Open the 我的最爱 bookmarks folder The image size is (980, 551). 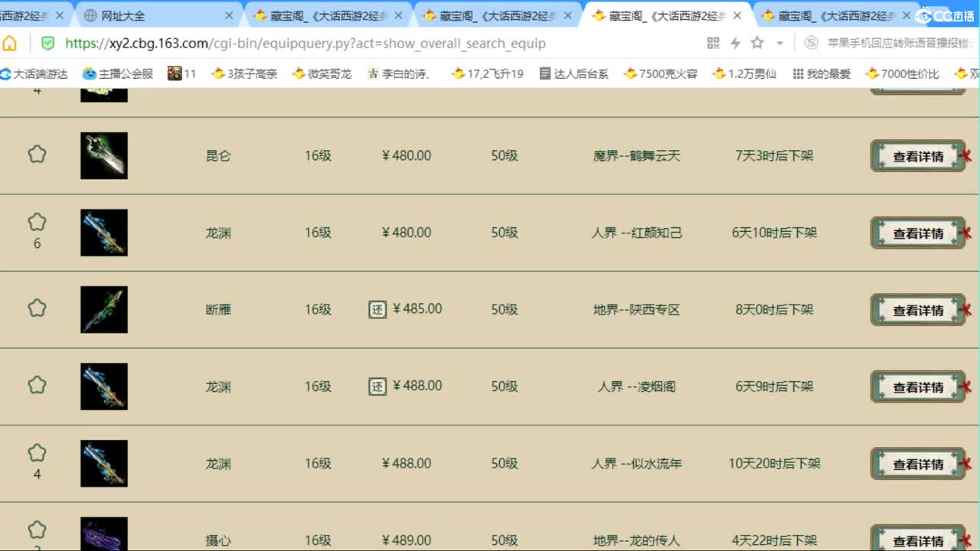tap(822, 73)
